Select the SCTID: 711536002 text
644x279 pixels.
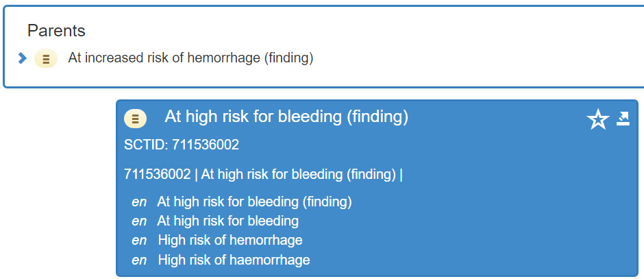point(182,145)
